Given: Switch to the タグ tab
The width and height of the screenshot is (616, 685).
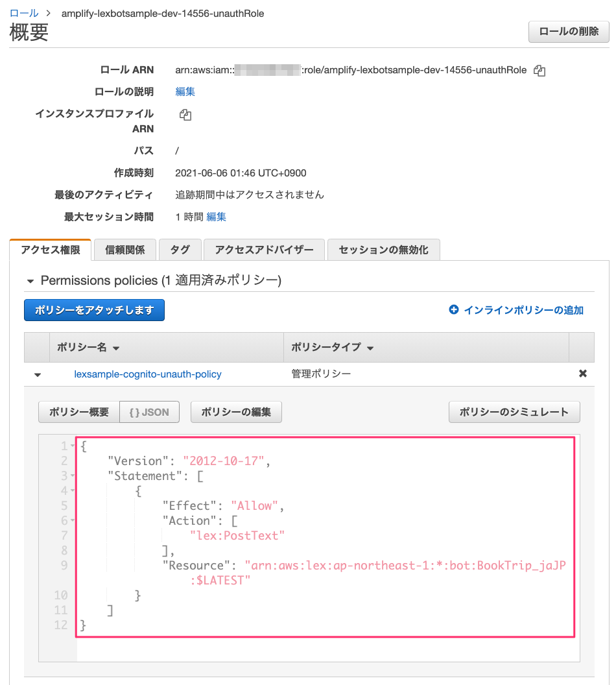Looking at the screenshot, I should 180,250.
